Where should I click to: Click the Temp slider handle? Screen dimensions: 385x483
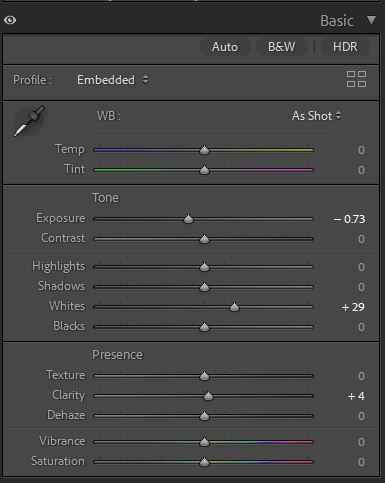[x=204, y=150]
